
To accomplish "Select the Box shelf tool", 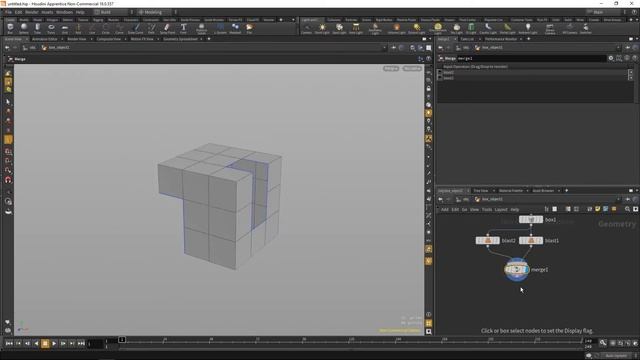I will tap(10, 29).
